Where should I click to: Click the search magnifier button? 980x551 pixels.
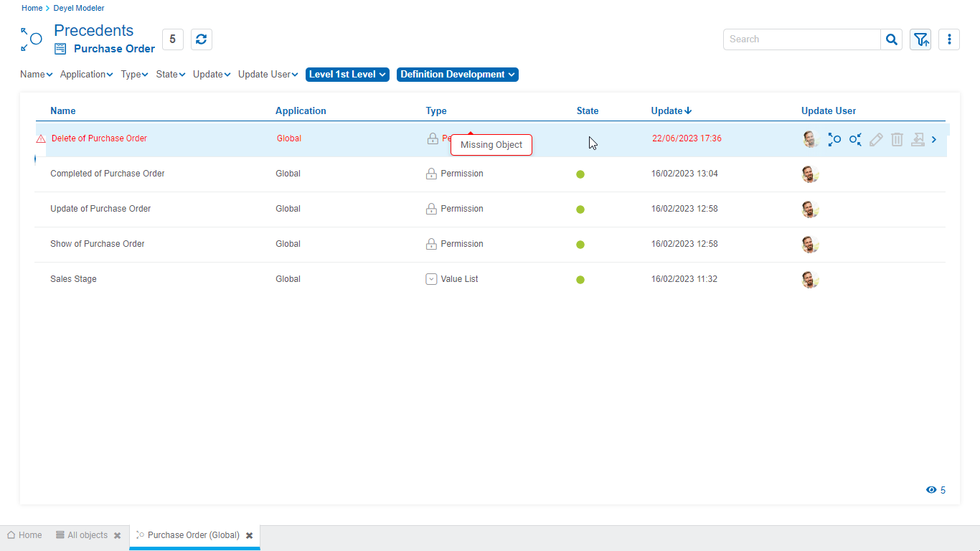[891, 39]
